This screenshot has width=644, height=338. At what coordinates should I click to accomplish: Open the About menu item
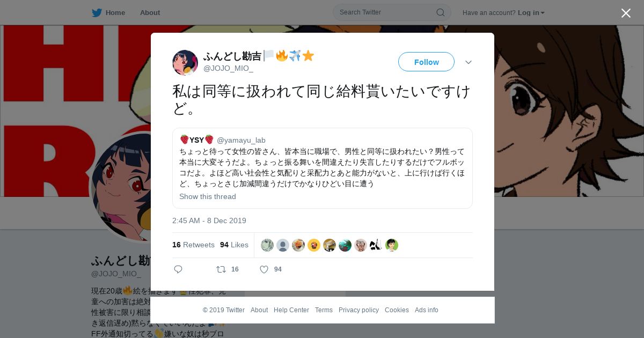150,12
